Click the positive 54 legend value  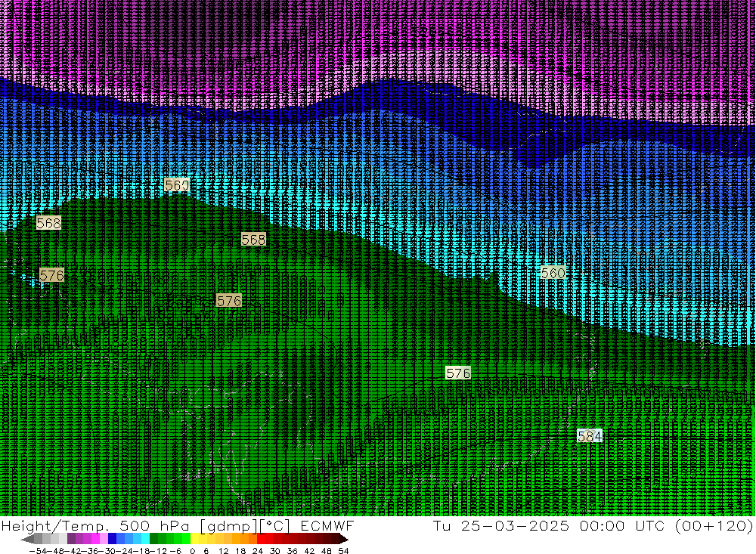(x=343, y=551)
